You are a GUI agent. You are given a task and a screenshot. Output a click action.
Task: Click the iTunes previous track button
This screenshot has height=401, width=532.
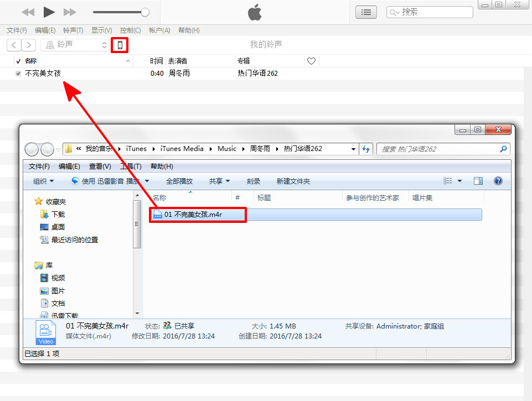pos(28,13)
